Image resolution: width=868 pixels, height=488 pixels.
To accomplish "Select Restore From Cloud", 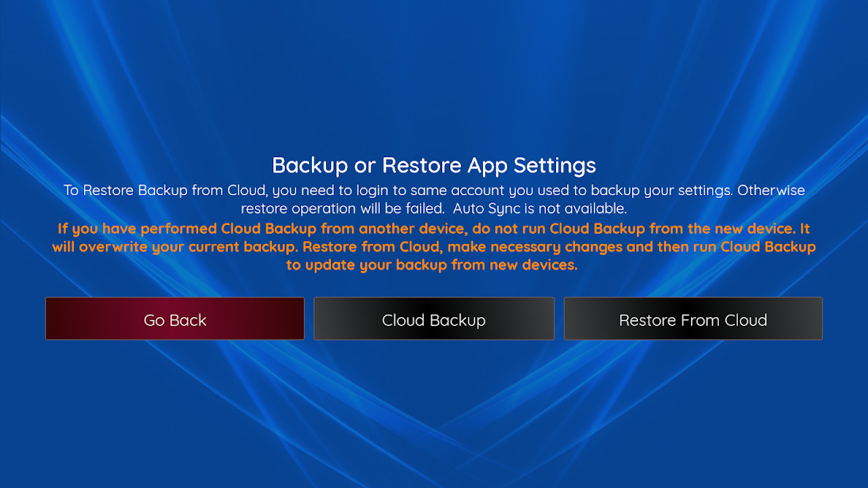I will (x=693, y=319).
